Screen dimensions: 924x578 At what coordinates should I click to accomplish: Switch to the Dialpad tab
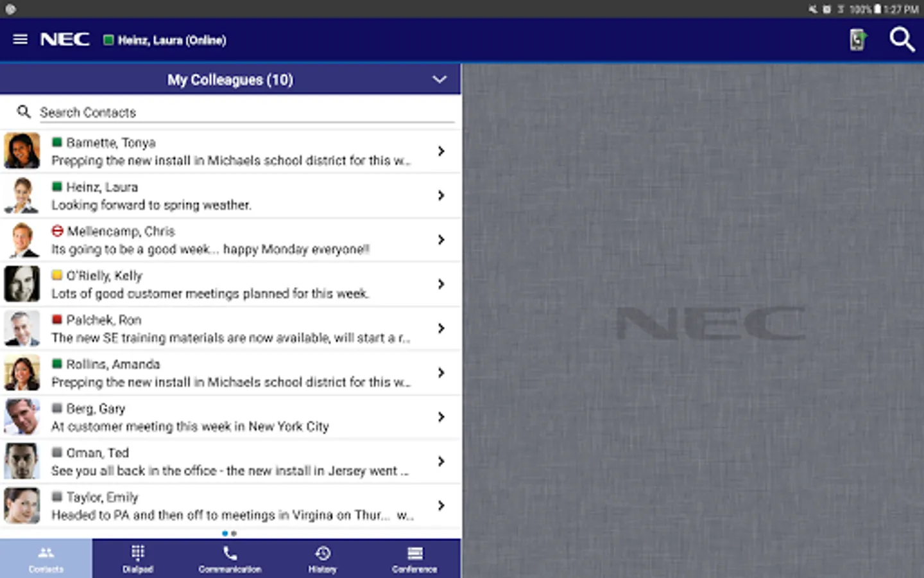coord(138,559)
